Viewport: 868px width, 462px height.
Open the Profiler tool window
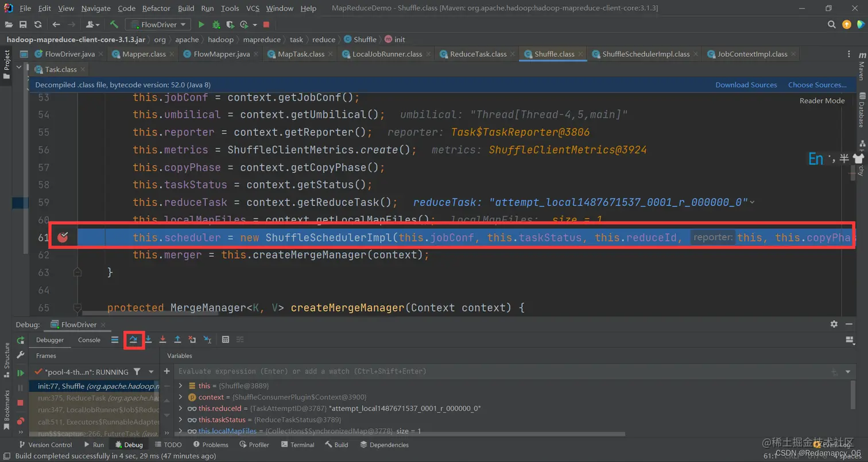[x=254, y=445]
